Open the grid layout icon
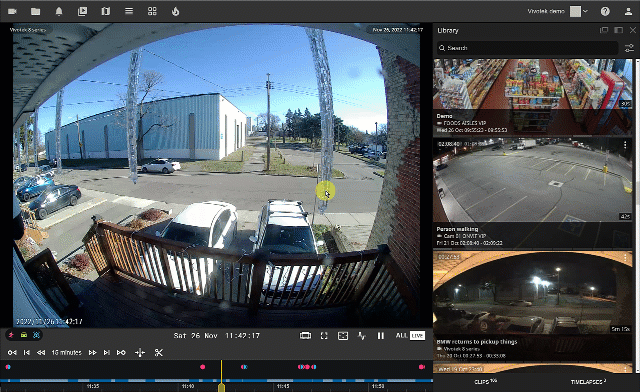The width and height of the screenshot is (640, 392). [x=152, y=11]
